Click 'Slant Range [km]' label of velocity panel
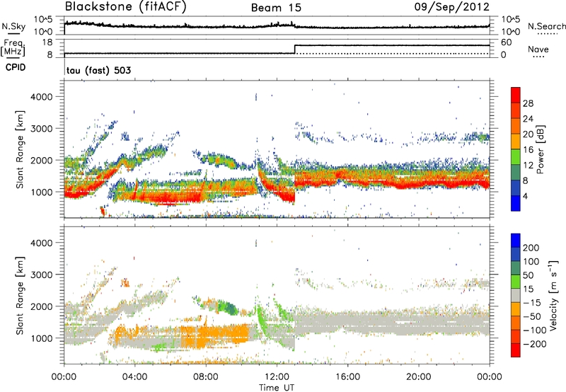 (20, 295)
